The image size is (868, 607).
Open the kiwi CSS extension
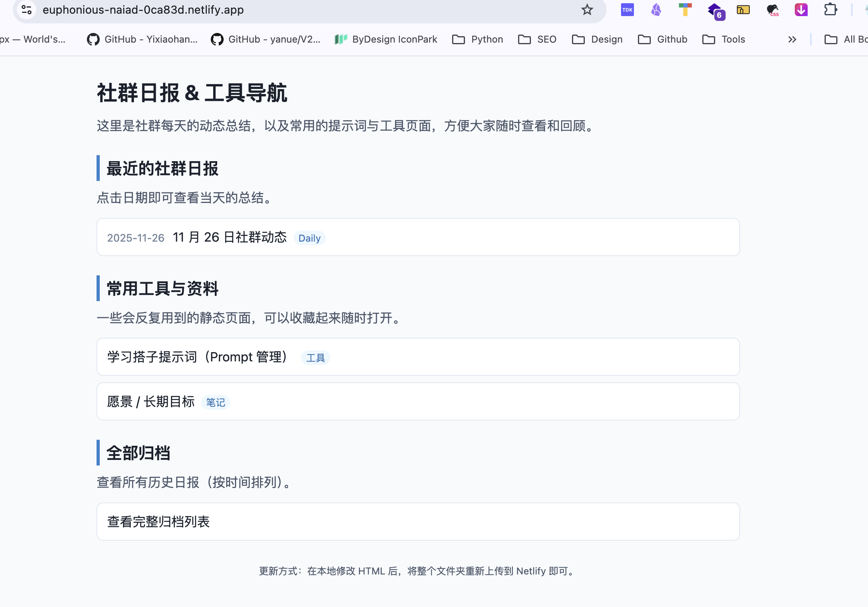(772, 10)
